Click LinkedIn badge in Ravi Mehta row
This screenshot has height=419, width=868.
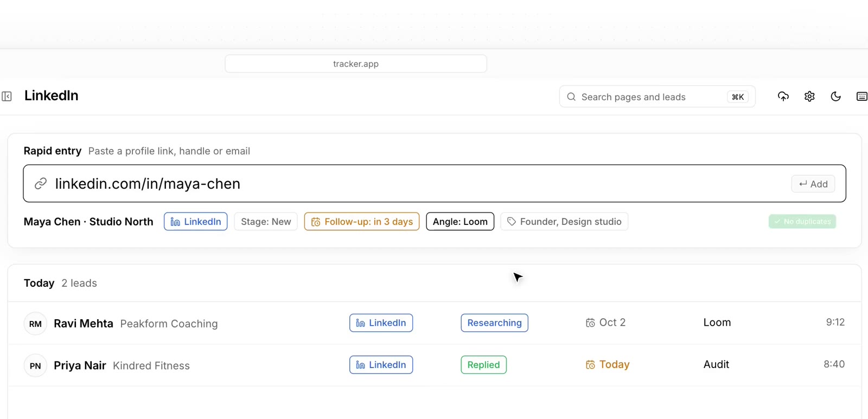[x=381, y=323]
